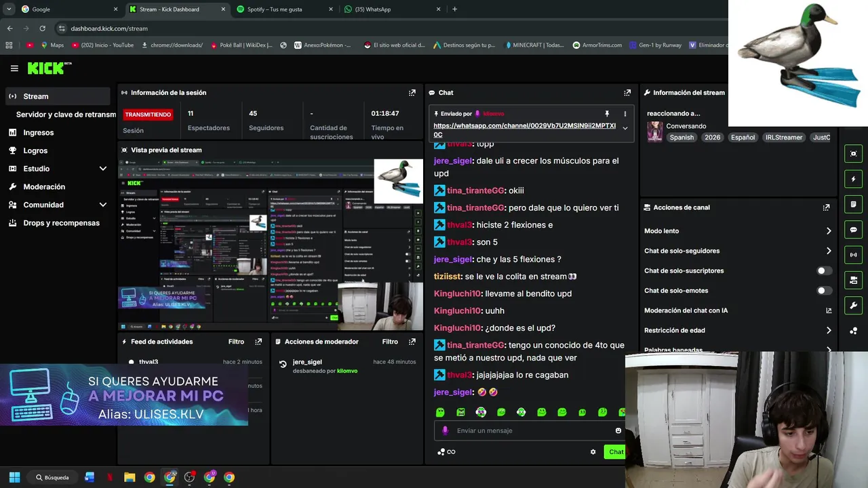Reload the browser page
868x488 pixels.
(42, 28)
